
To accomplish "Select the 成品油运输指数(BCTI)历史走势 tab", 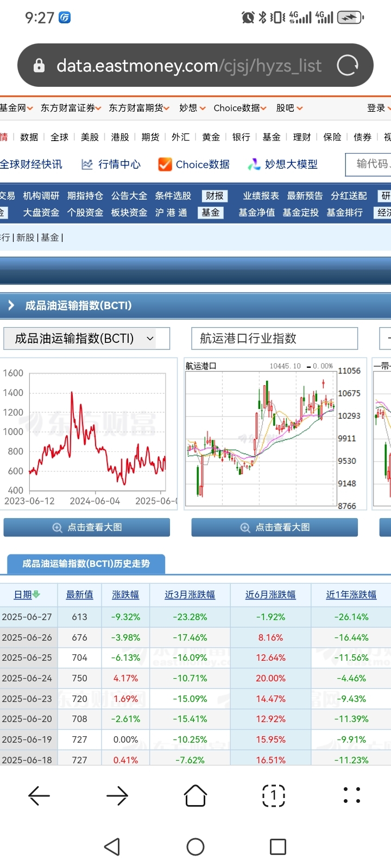I will coord(86,564).
